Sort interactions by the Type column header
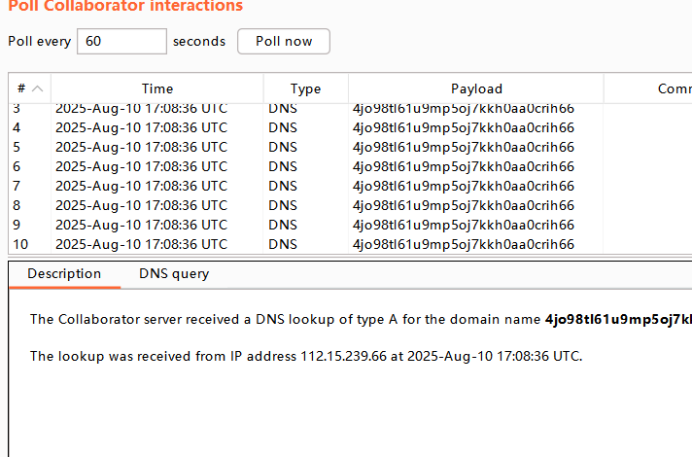This screenshot has height=458, width=693. [305, 89]
